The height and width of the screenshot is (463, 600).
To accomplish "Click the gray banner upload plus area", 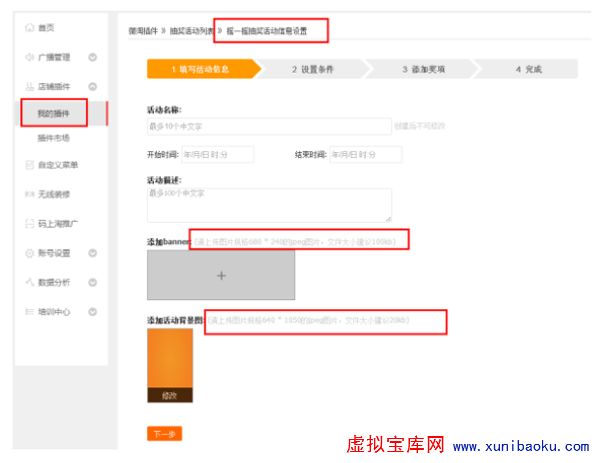I will tap(221, 275).
